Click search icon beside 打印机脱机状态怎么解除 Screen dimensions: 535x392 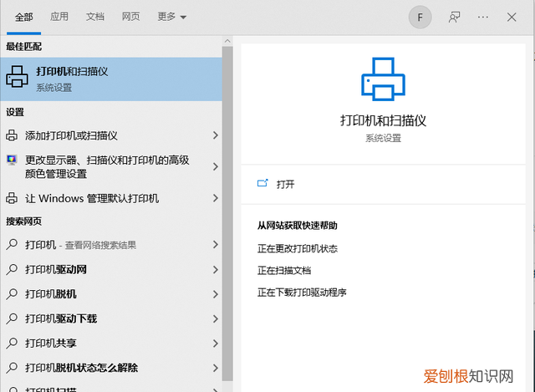tap(12, 368)
